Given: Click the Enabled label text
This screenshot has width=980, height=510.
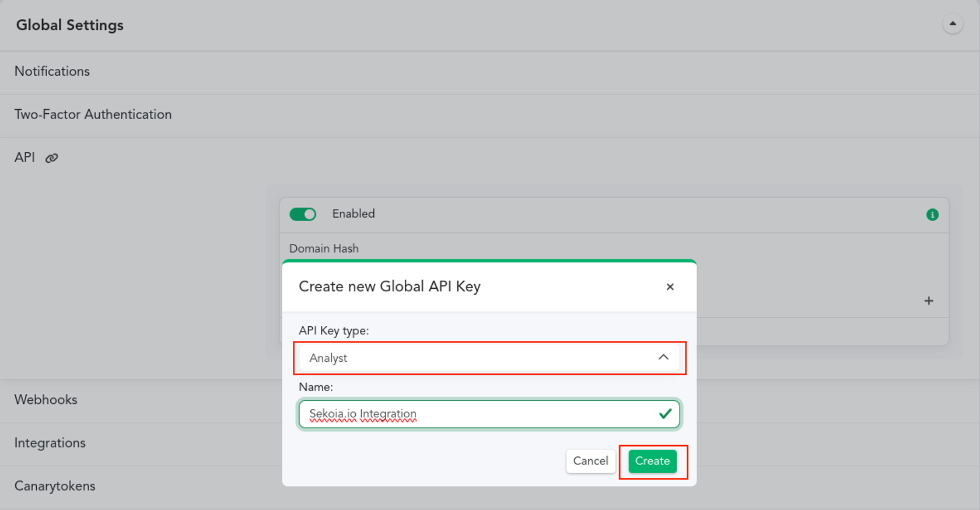Looking at the screenshot, I should click(x=353, y=214).
